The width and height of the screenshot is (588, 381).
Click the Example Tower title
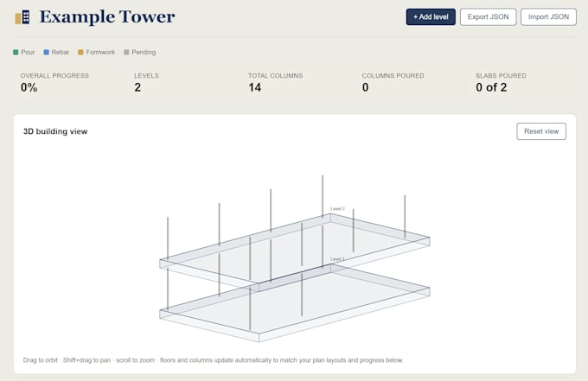pos(107,17)
